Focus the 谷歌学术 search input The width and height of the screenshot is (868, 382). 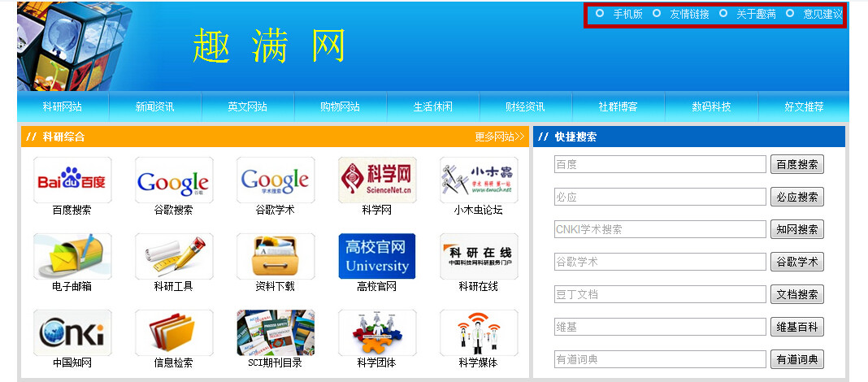[660, 262]
